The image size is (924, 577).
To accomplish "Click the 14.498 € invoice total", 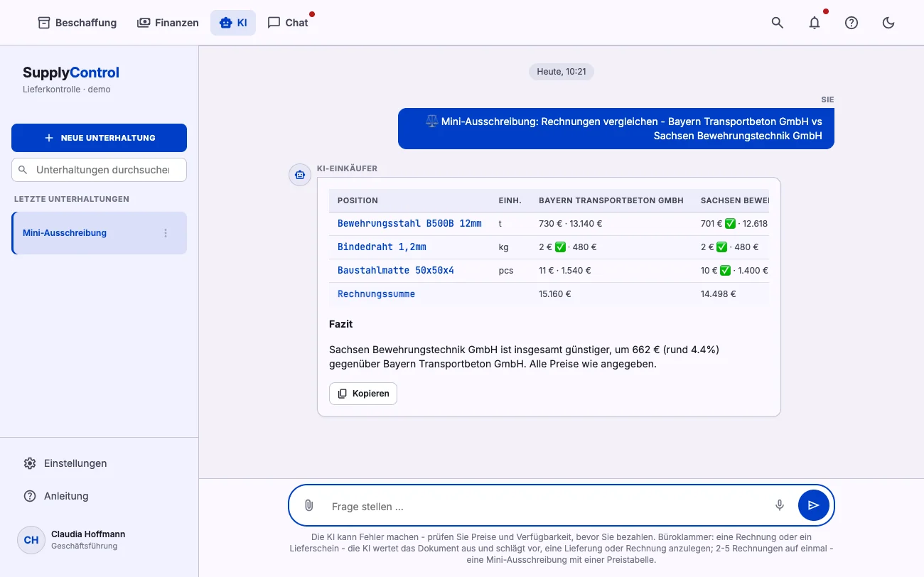I will pos(718,294).
